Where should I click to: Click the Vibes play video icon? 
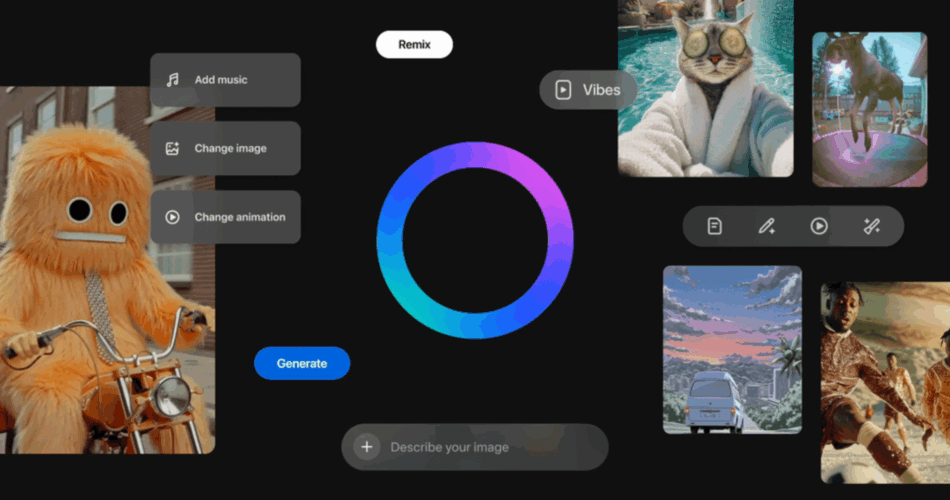563,90
